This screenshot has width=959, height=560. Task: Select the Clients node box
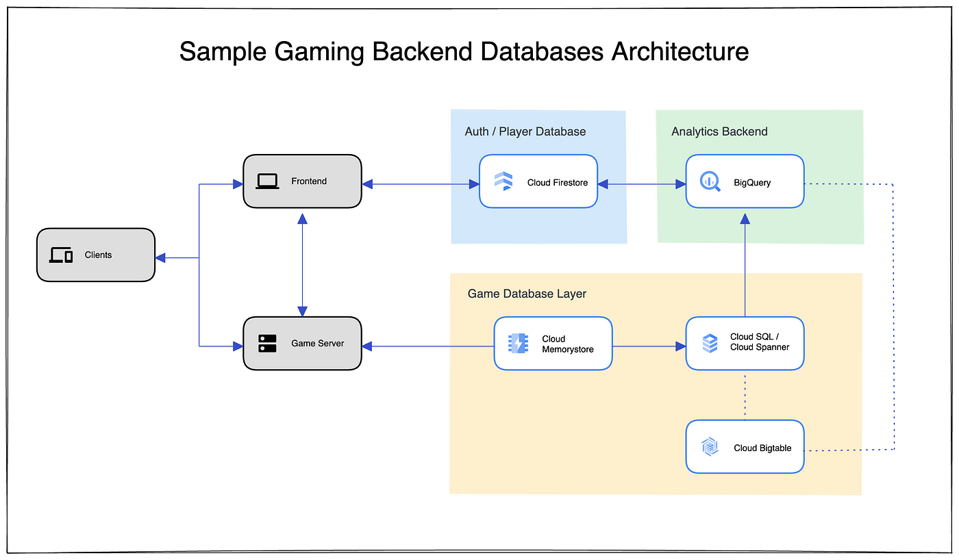(x=96, y=255)
